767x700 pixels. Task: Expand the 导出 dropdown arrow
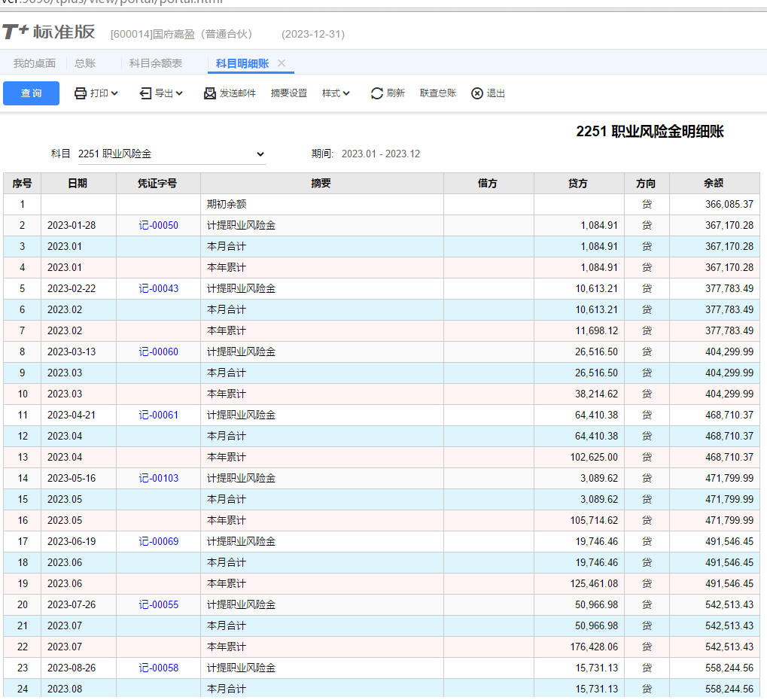[179, 93]
